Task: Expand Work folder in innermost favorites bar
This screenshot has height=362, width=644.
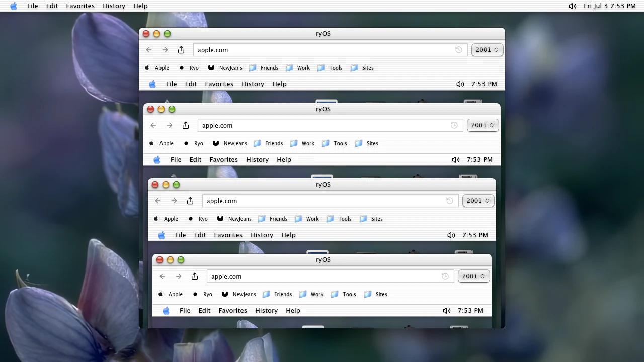Action: [x=311, y=294]
